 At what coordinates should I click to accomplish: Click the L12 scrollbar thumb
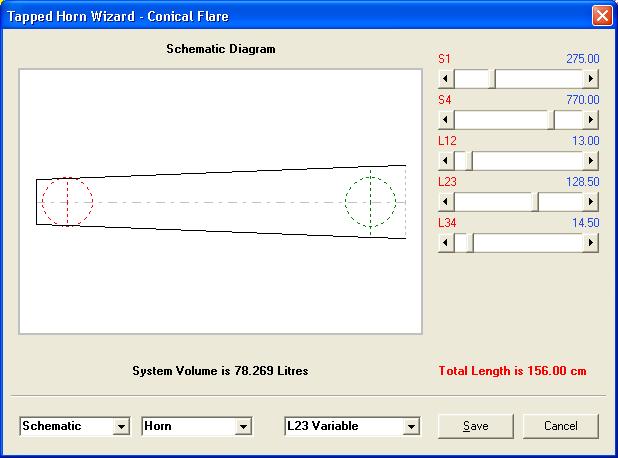pyautogui.click(x=469, y=160)
